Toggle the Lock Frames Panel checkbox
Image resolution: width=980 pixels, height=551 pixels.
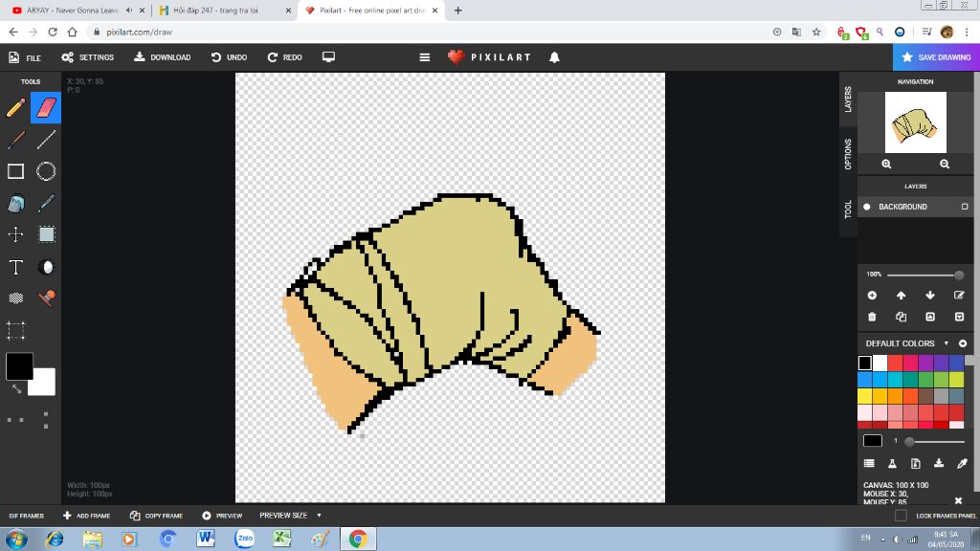pos(900,515)
